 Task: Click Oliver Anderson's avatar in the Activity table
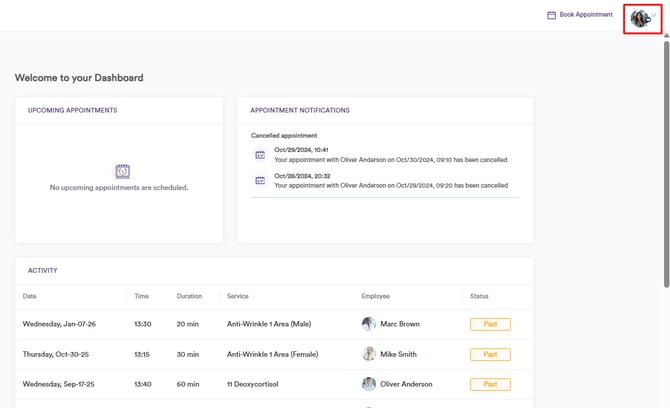tap(369, 384)
